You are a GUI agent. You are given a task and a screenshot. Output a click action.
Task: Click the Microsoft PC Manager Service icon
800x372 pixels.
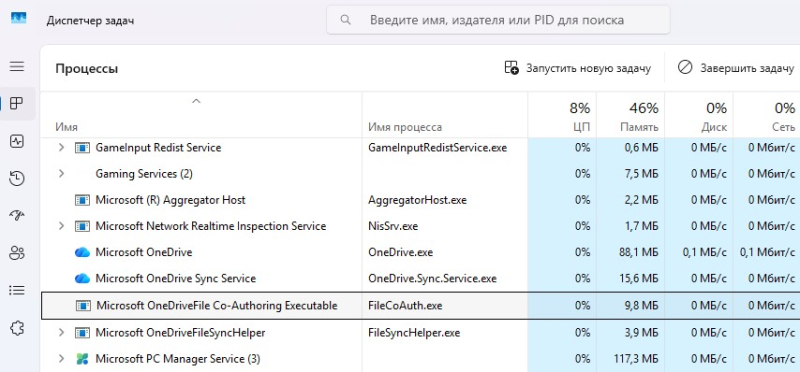point(82,359)
